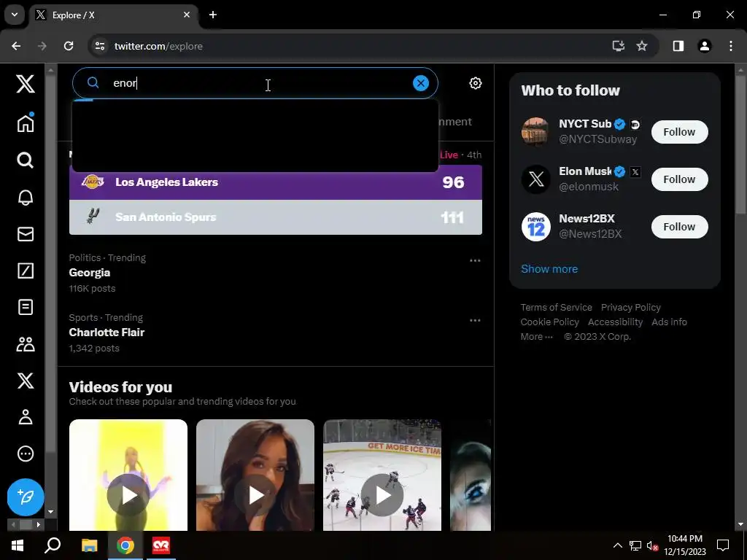
Task: Toggle Chrome side panel icon
Action: (x=678, y=46)
